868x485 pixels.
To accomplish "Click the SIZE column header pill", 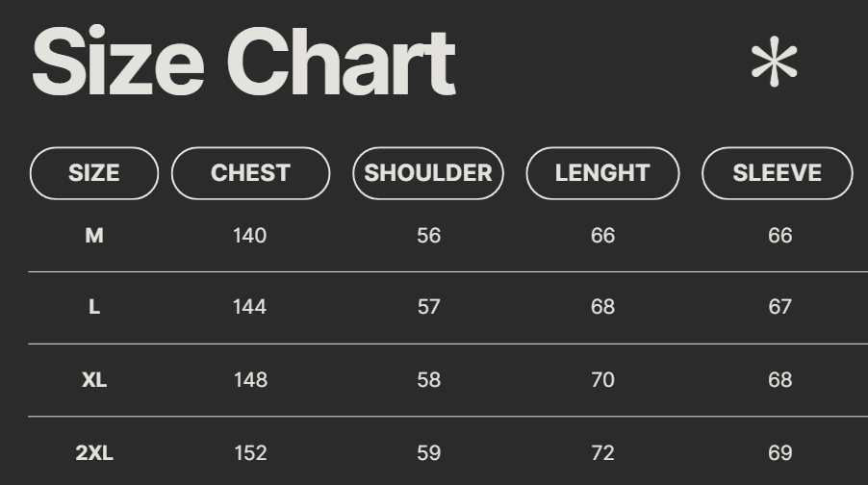I will point(94,173).
